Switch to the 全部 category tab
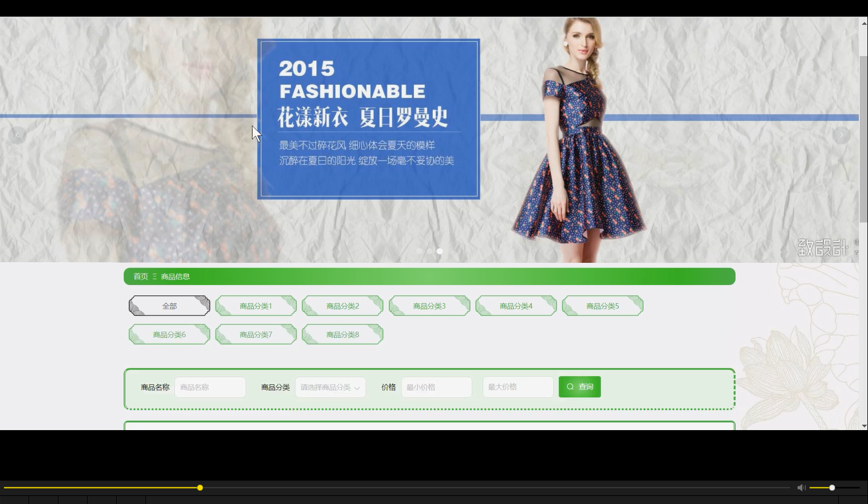This screenshot has width=868, height=504. pos(169,305)
